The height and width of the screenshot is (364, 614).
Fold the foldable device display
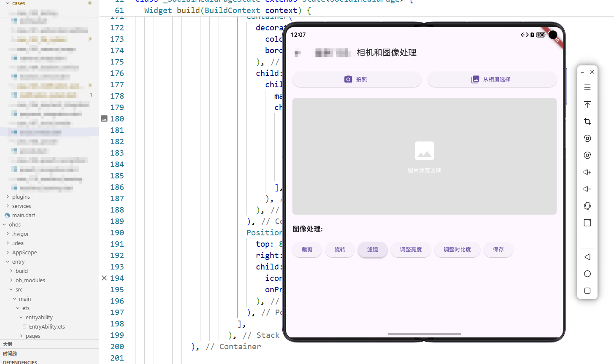coord(587,205)
